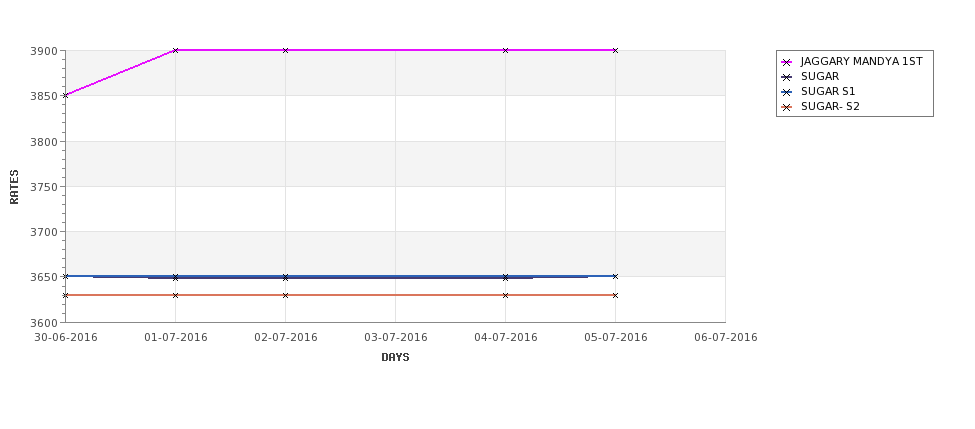Click the blue data point at 05-07-2016
This screenshot has width=975, height=429.
point(616,277)
